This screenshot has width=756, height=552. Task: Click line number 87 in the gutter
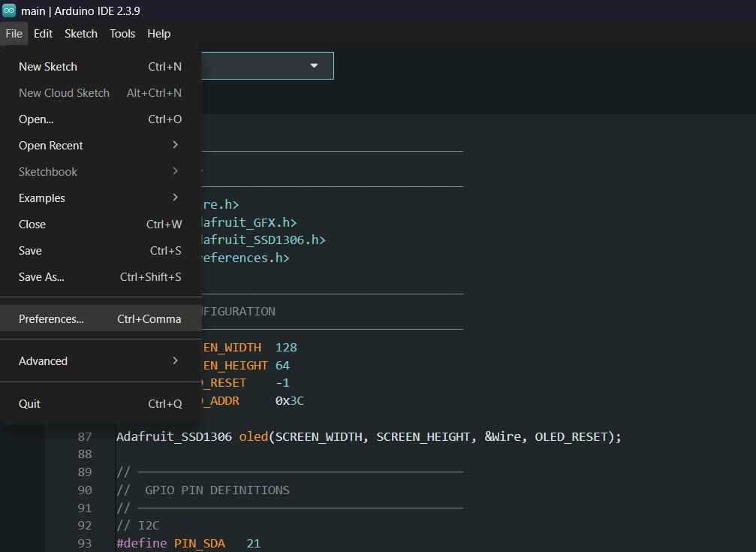[85, 436]
